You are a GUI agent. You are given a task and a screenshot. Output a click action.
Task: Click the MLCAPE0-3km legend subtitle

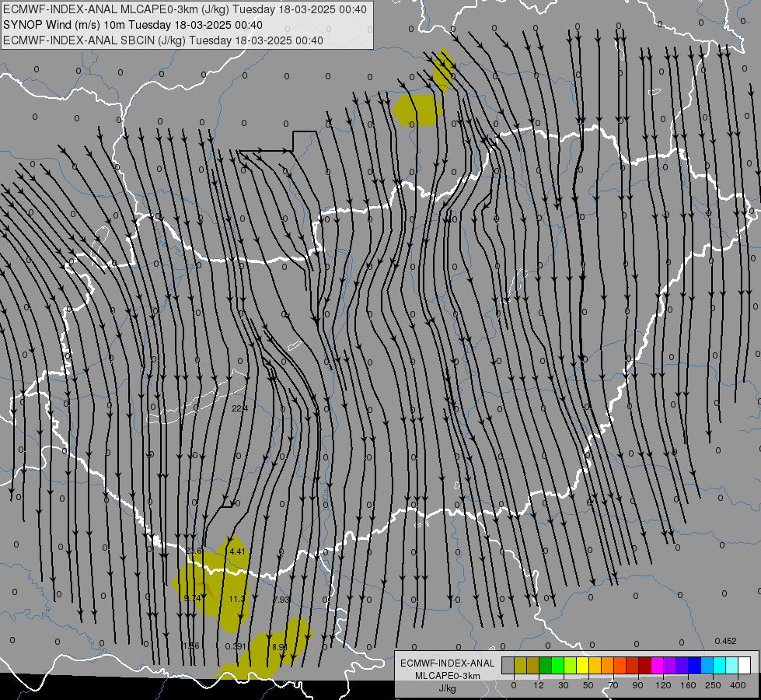click(x=447, y=676)
